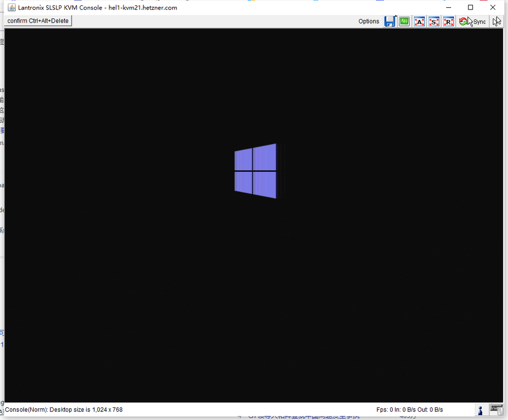Click the confirm Ctrl+Alt+Delete button
The image size is (508, 420).
click(x=38, y=21)
